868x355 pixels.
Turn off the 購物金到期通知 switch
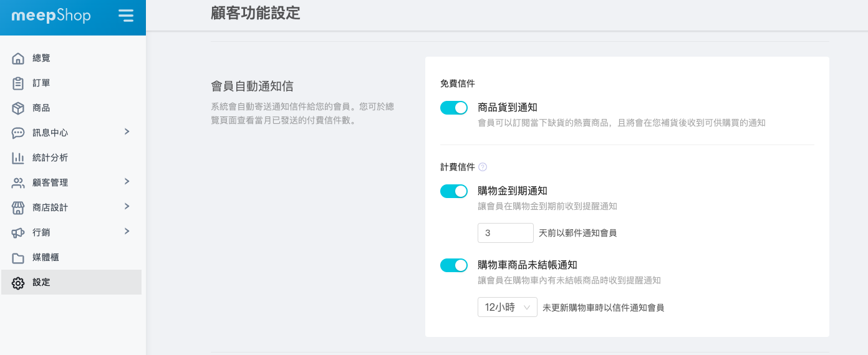pos(454,191)
